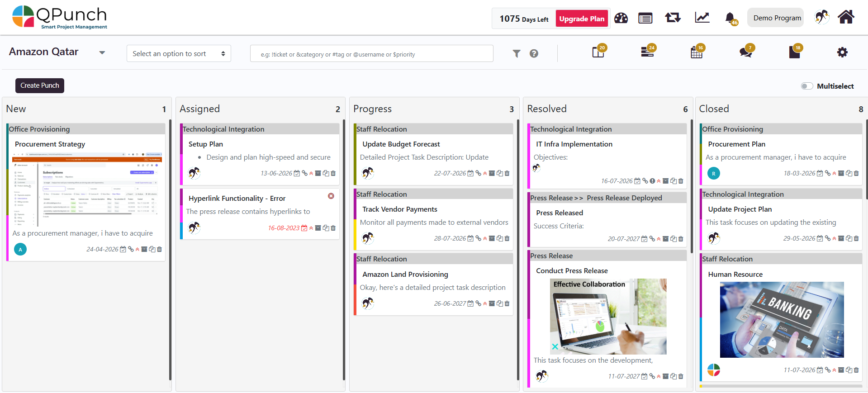
Task: Open the Track Vendor Payments card title
Action: pyautogui.click(x=399, y=209)
